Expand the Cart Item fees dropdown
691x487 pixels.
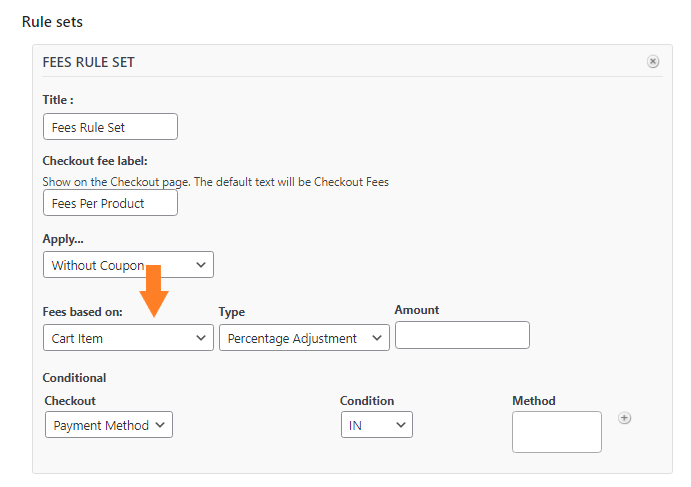coord(128,338)
